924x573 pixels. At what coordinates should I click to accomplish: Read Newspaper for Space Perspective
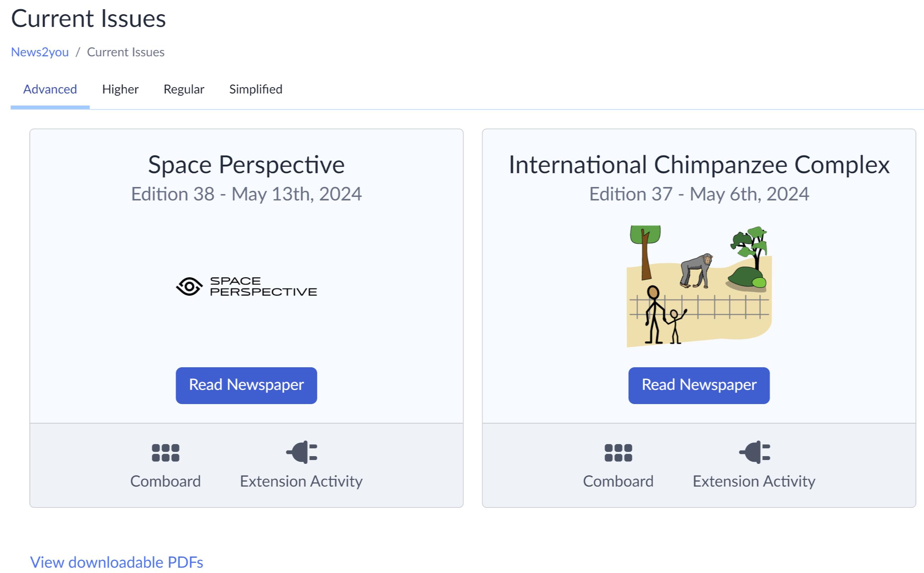coord(246,385)
